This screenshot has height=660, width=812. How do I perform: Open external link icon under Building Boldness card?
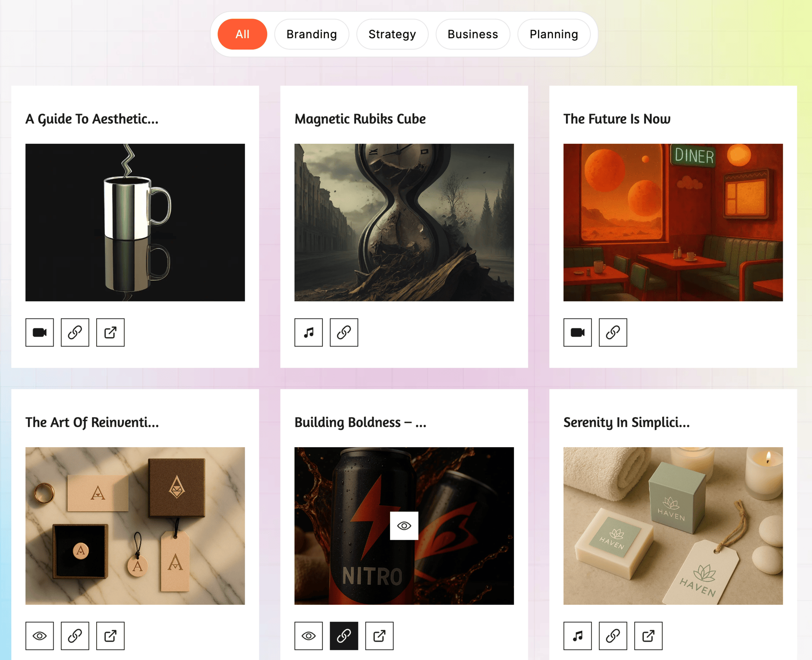pyautogui.click(x=379, y=636)
